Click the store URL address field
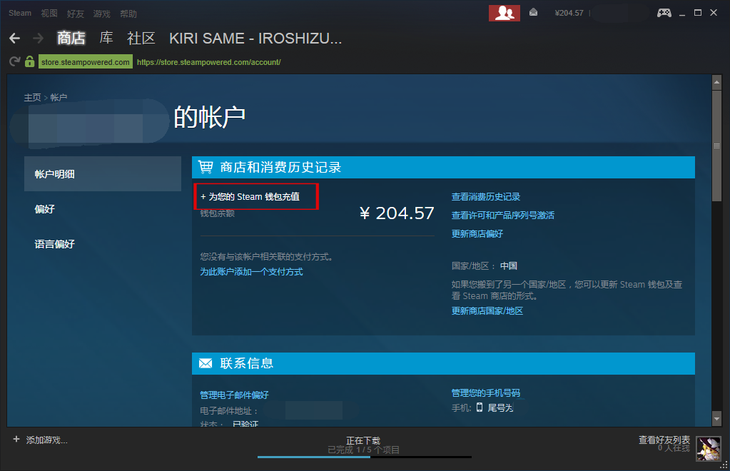 209,62
